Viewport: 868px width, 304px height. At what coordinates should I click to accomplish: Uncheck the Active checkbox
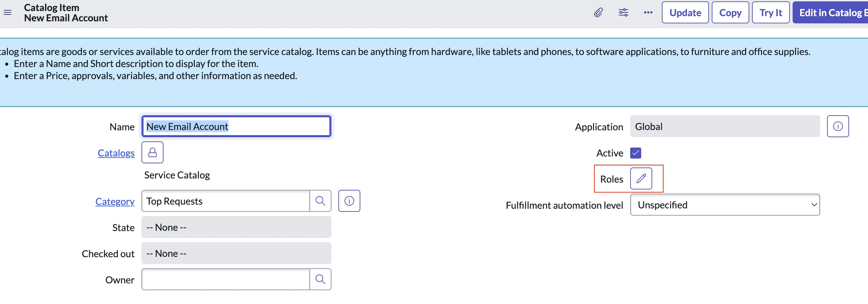point(636,153)
